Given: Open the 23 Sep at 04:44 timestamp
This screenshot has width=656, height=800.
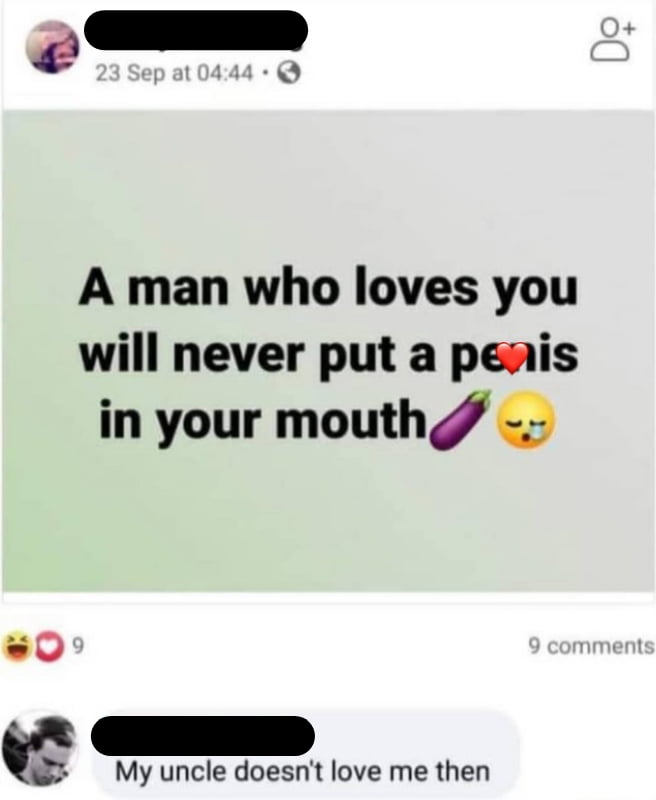Looking at the screenshot, I should (x=174, y=74).
